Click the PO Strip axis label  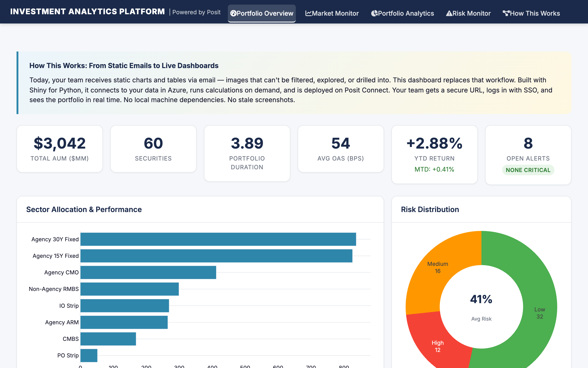point(68,355)
